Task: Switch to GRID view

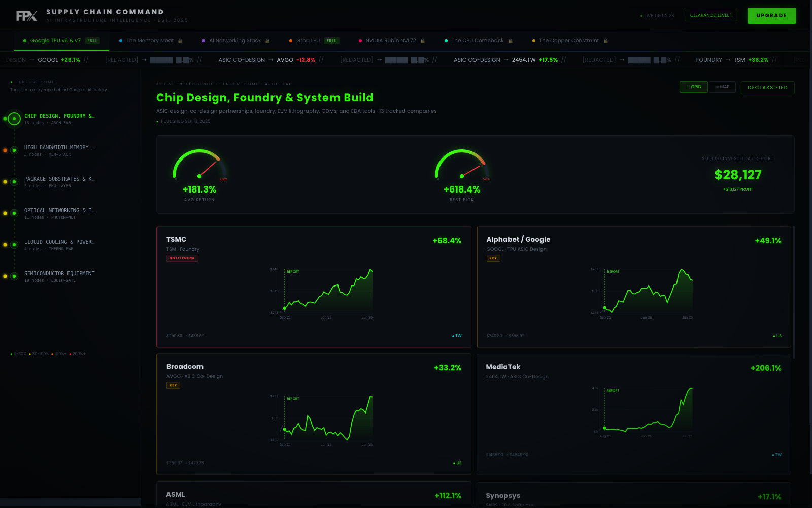Action: pyautogui.click(x=694, y=87)
